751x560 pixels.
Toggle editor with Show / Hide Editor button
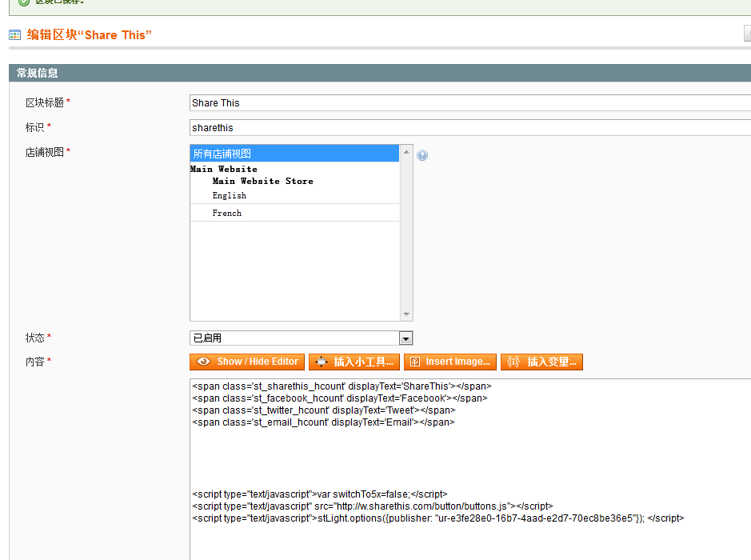pyautogui.click(x=247, y=362)
